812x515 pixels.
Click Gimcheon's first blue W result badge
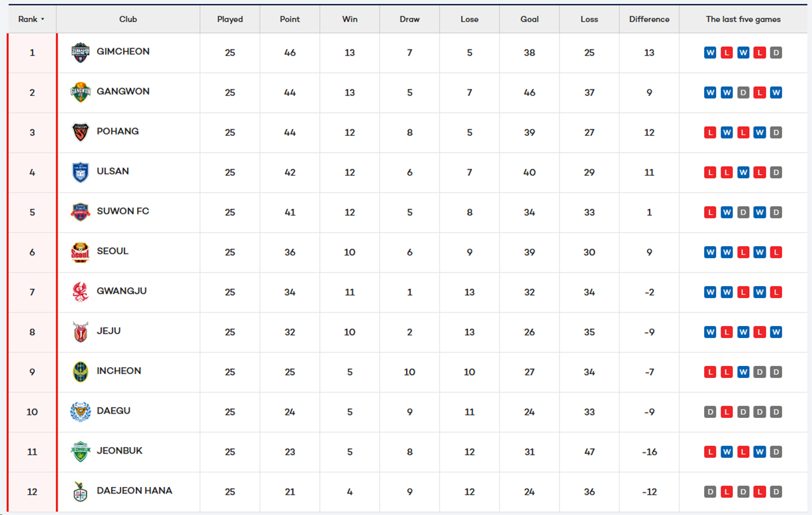pyautogui.click(x=710, y=53)
